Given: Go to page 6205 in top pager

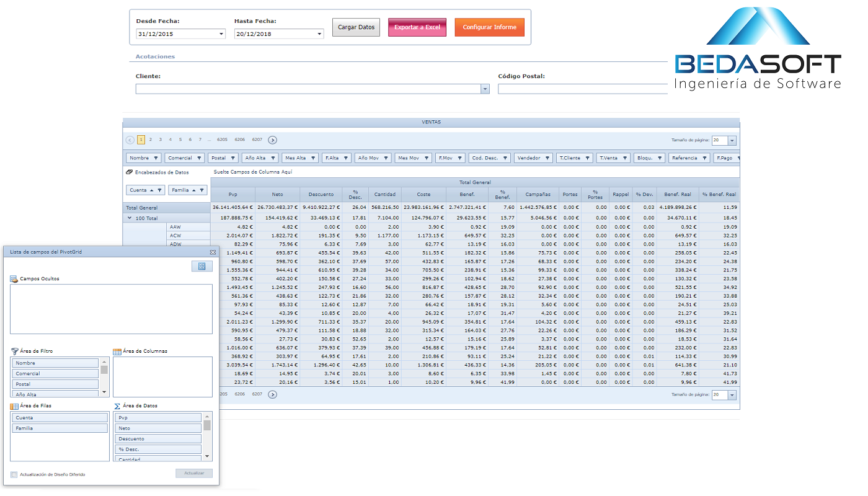Looking at the screenshot, I should click(222, 140).
